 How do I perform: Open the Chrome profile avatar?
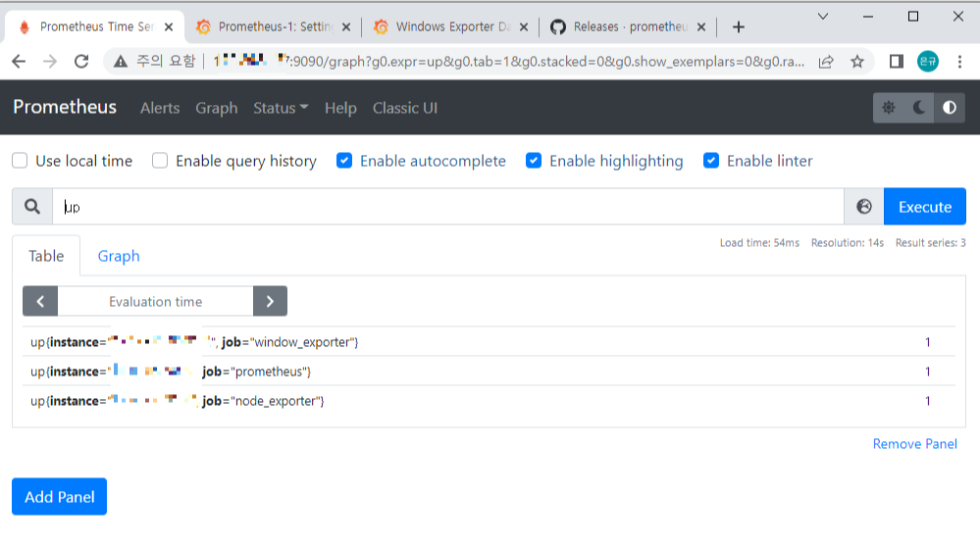coord(927,61)
